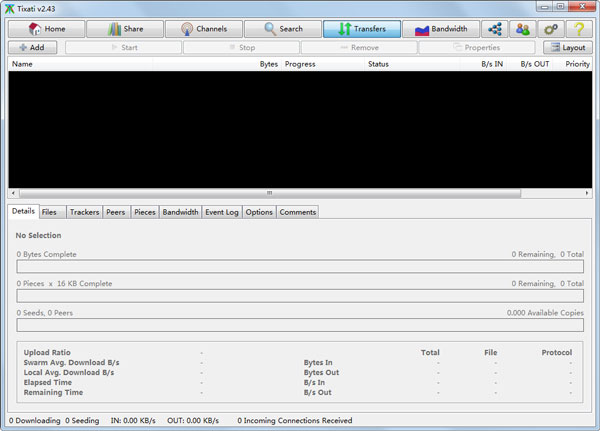This screenshot has height=431, width=600.
Task: Click the 'Elapsed Time' label
Action: (47, 382)
